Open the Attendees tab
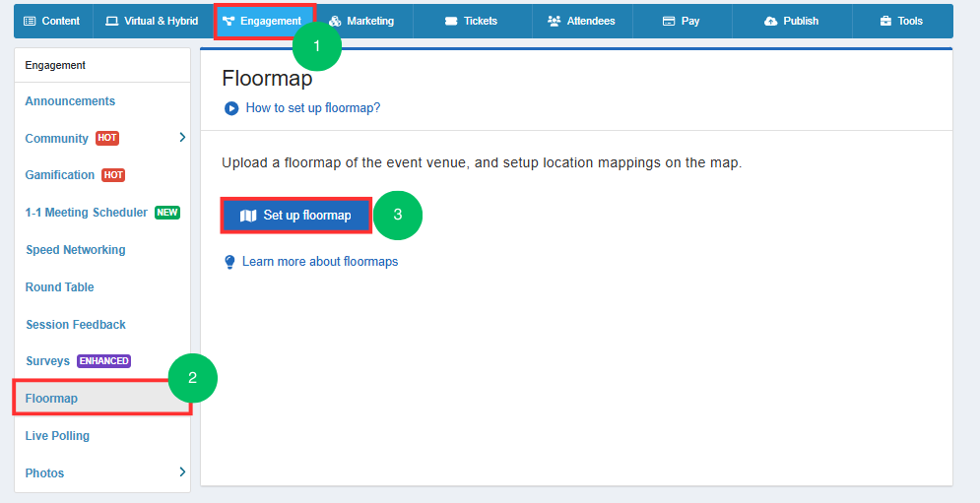980x503 pixels. 582,21
